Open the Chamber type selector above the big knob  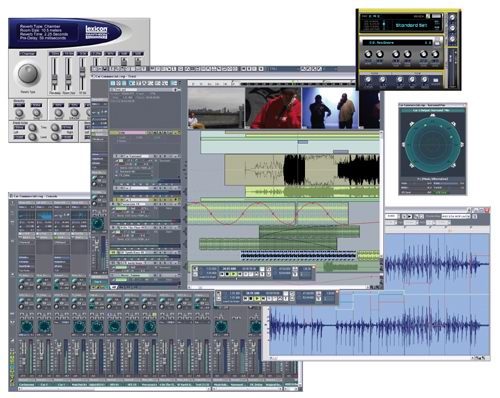[x=28, y=54]
